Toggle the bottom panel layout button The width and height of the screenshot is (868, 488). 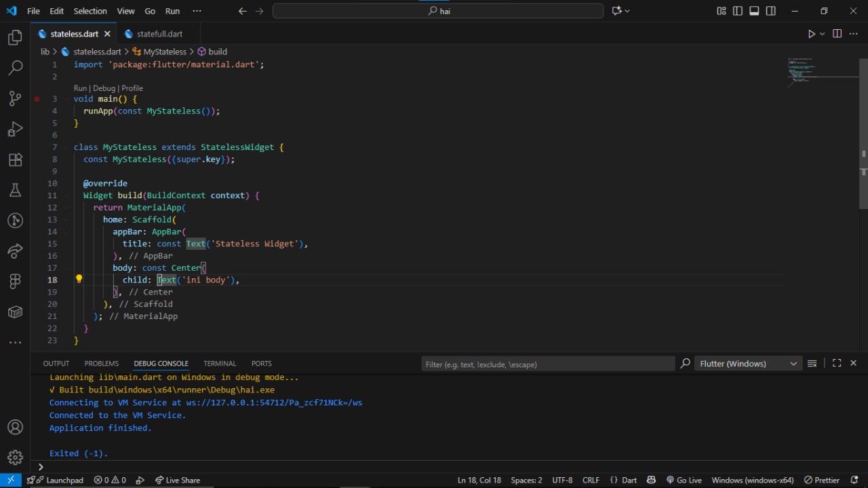click(754, 11)
